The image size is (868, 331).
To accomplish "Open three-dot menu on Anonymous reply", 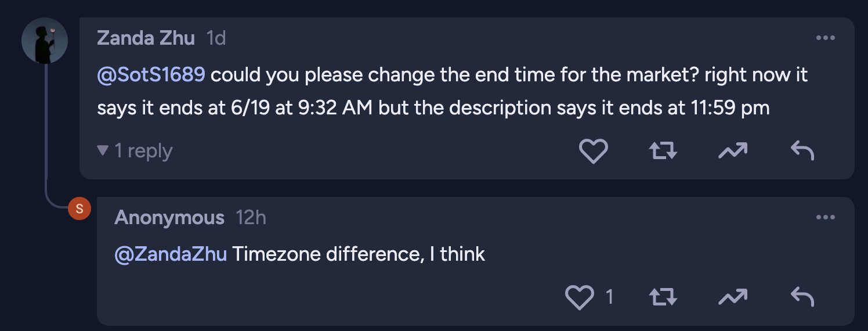I will (825, 218).
